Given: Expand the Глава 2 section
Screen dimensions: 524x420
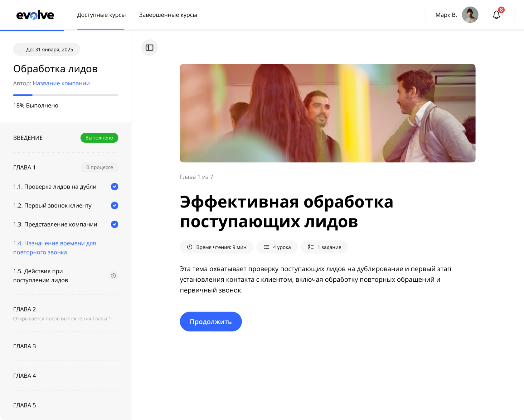Looking at the screenshot, I should [x=25, y=309].
